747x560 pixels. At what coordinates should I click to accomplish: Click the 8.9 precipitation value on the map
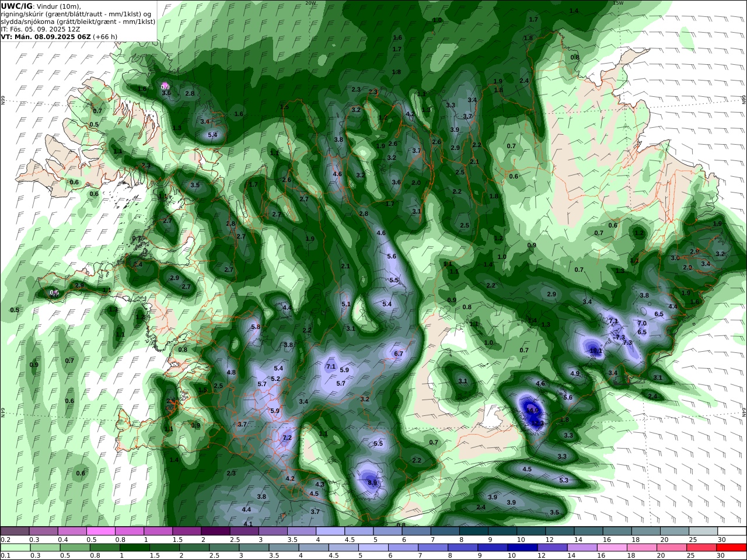tap(372, 483)
